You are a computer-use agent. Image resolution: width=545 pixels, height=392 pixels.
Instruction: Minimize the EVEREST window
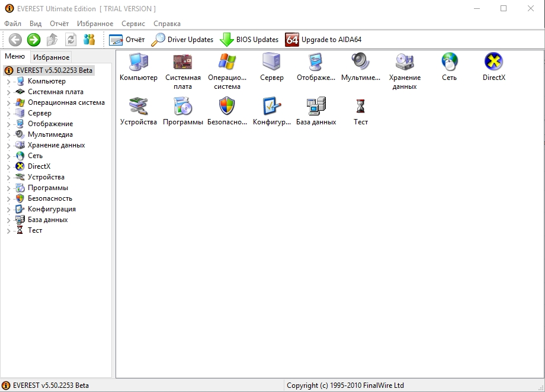click(x=477, y=8)
